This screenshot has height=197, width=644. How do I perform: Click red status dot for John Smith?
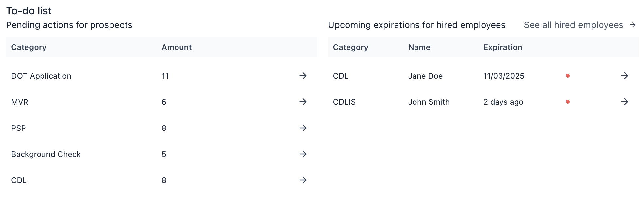coord(568,102)
